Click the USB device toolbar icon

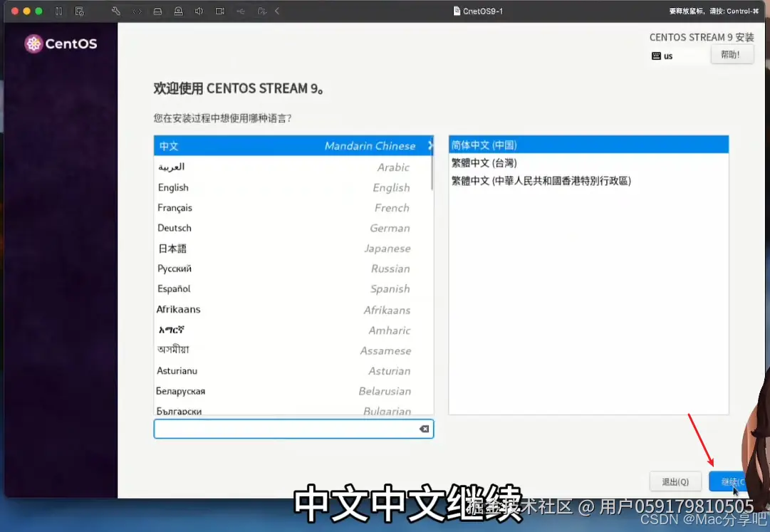241,11
